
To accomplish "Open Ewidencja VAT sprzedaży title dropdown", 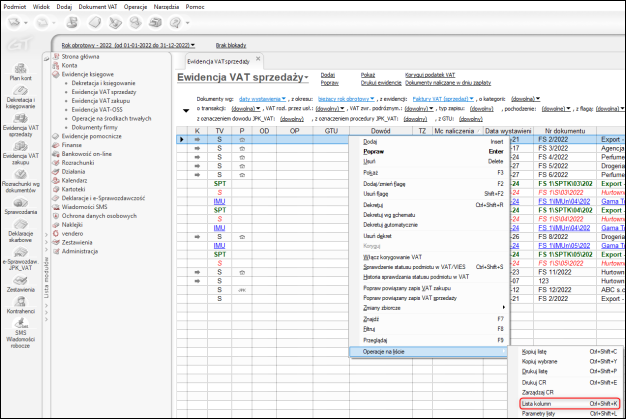I will click(x=241, y=77).
